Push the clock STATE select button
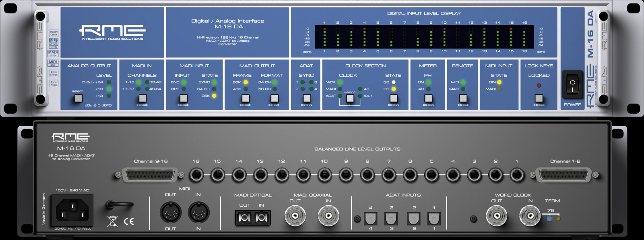The height and width of the screenshot is (240, 644). coord(394,98)
